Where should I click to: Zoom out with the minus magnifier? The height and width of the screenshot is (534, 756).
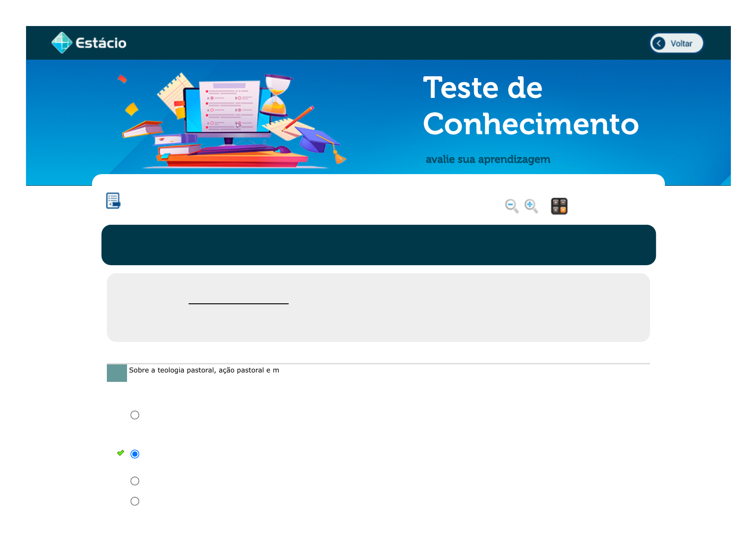511,206
